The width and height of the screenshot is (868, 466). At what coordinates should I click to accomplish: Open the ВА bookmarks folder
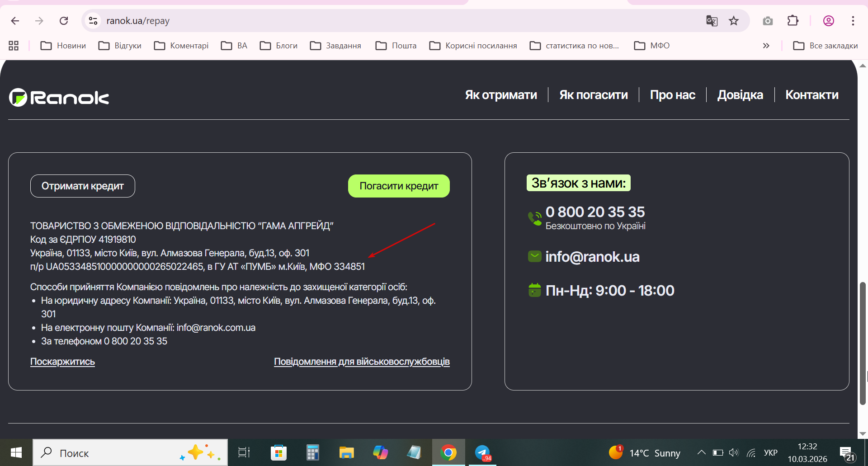tap(234, 46)
